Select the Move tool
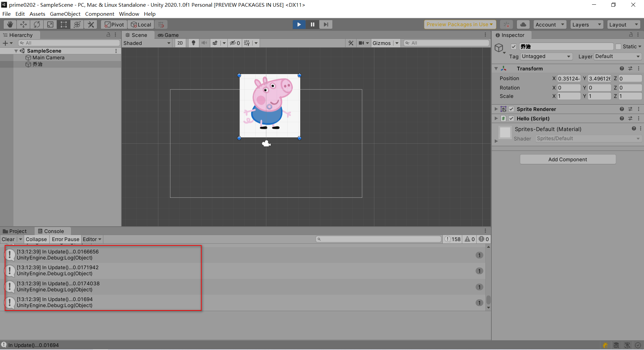Viewport: 644px width, 350px height. coord(23,24)
